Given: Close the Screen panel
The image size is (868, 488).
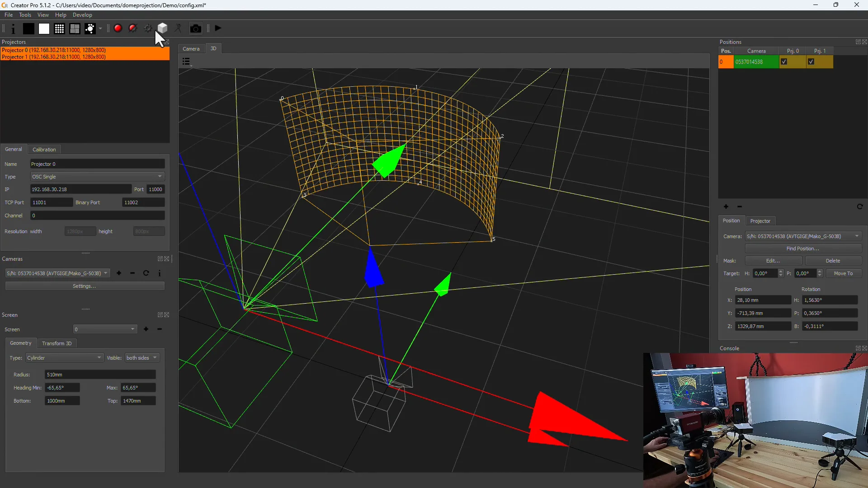Looking at the screenshot, I should pos(167,315).
